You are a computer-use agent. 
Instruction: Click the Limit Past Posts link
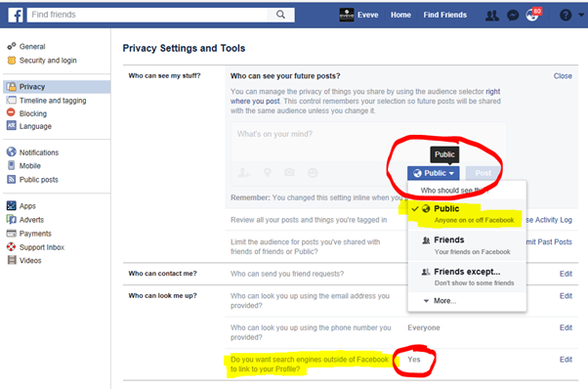point(549,242)
